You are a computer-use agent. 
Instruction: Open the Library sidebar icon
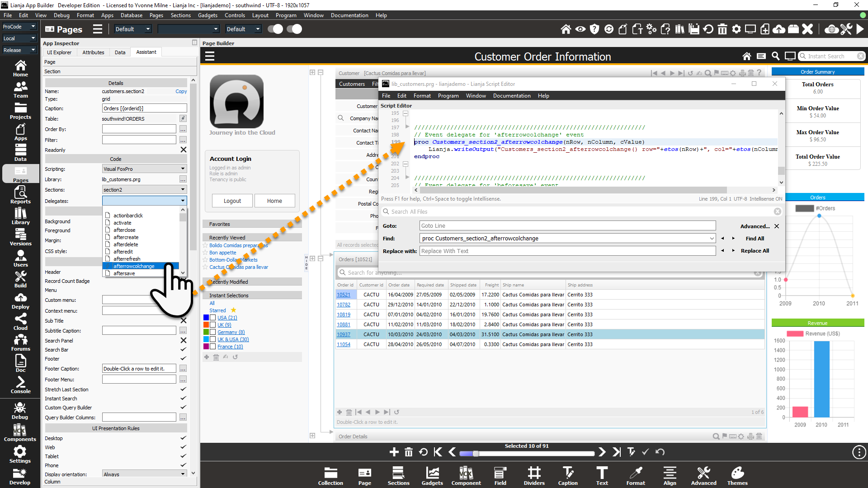click(20, 216)
